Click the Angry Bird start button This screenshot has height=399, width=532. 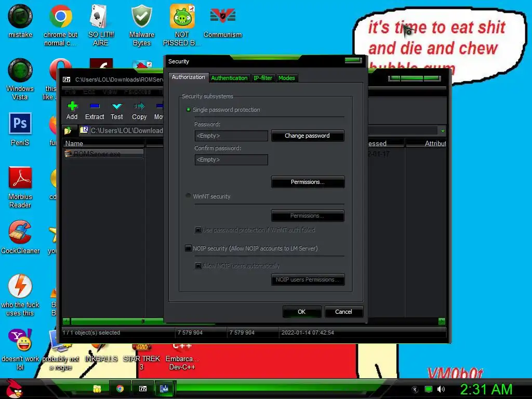tap(14, 389)
